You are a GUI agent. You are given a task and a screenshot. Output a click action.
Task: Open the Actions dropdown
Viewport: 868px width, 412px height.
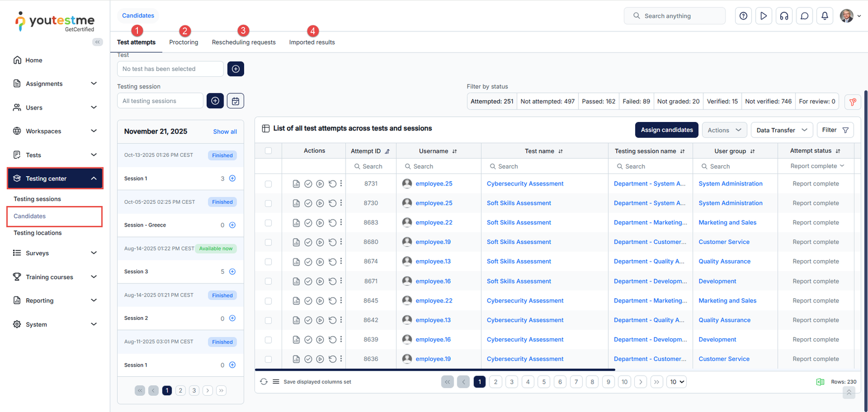click(x=724, y=130)
